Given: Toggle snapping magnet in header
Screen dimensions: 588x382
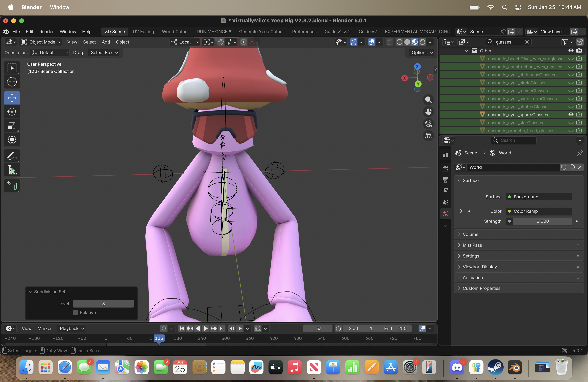Looking at the screenshot, I should [x=221, y=42].
